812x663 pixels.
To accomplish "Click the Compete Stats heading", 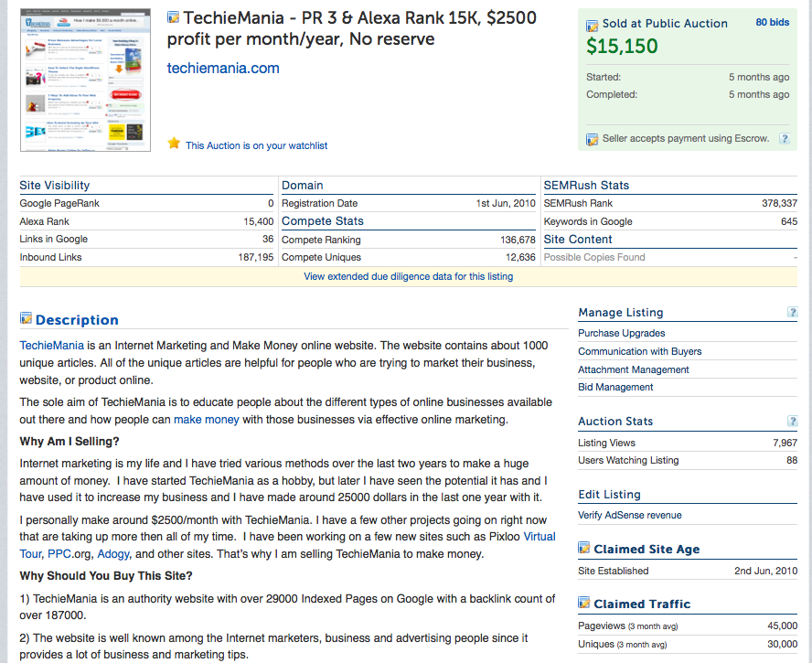I will point(323,221).
